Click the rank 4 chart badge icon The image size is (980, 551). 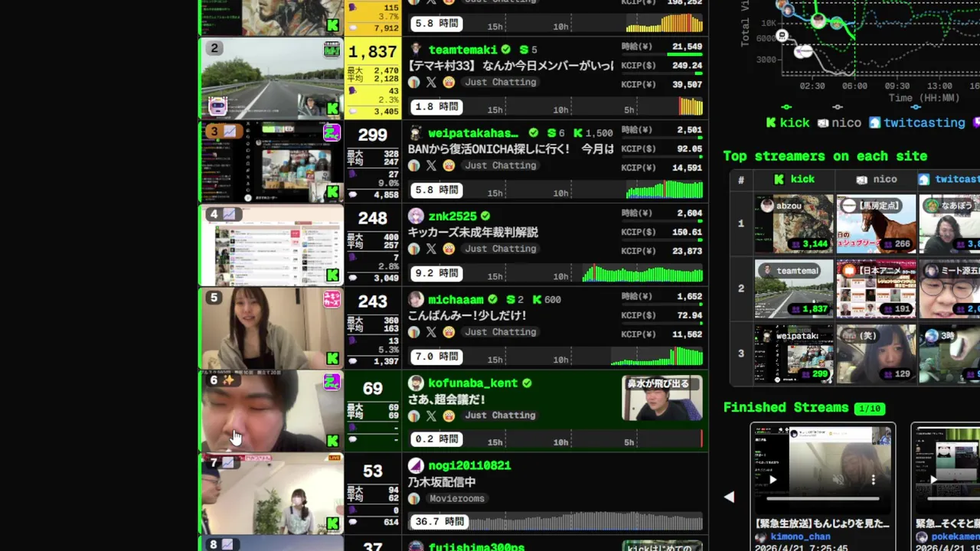coord(230,214)
